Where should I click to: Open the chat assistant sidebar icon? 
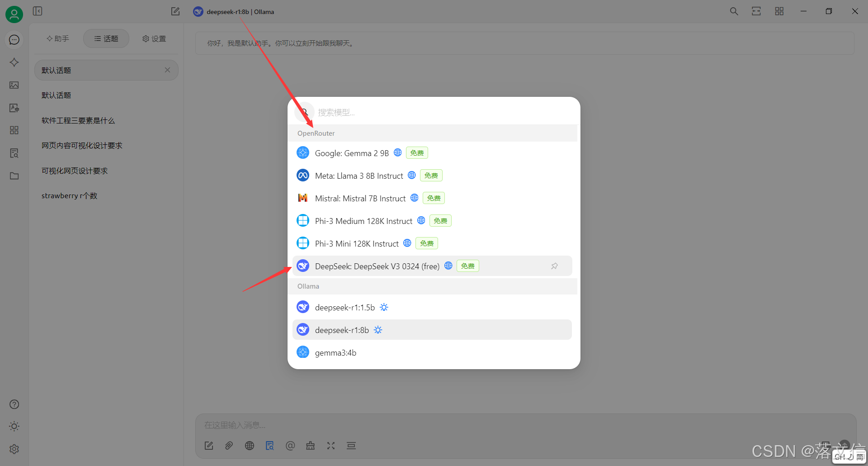(x=14, y=40)
